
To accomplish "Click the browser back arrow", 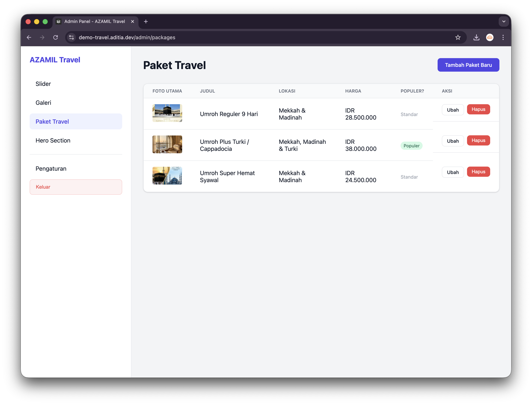I will pos(29,37).
